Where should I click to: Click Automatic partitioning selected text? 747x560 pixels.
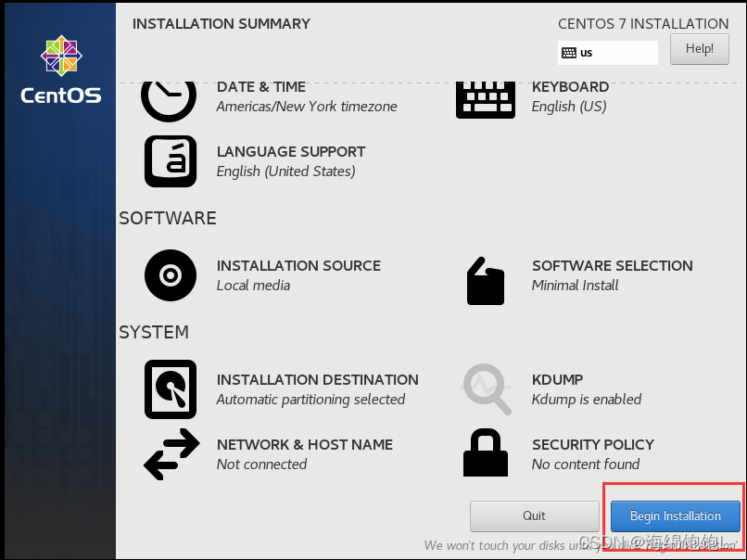coord(310,400)
